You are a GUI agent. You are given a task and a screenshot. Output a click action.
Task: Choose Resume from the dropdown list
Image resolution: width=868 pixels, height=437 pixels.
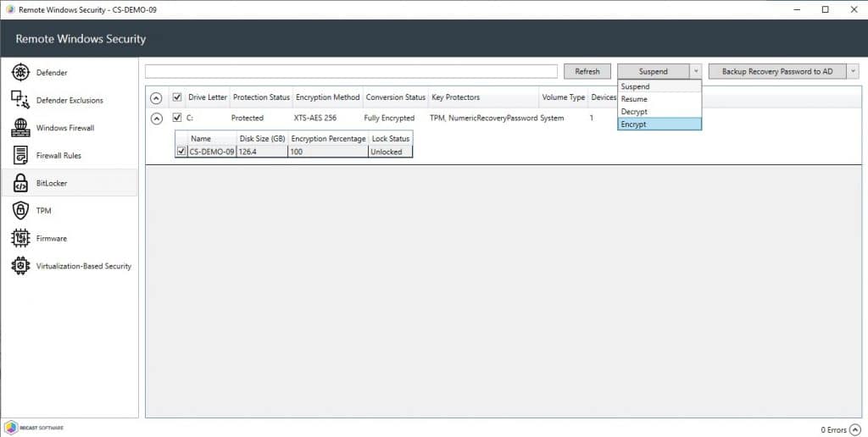pyautogui.click(x=659, y=99)
